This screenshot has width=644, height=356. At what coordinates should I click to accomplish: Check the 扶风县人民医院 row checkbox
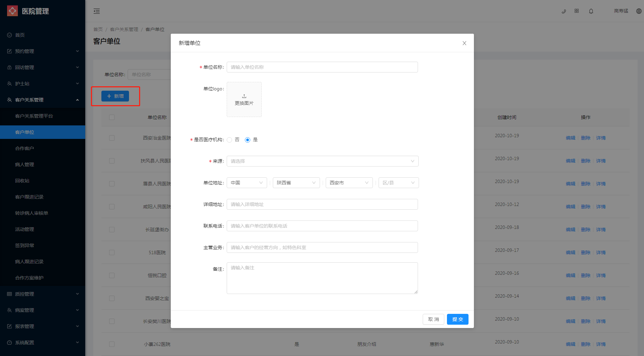[112, 161]
